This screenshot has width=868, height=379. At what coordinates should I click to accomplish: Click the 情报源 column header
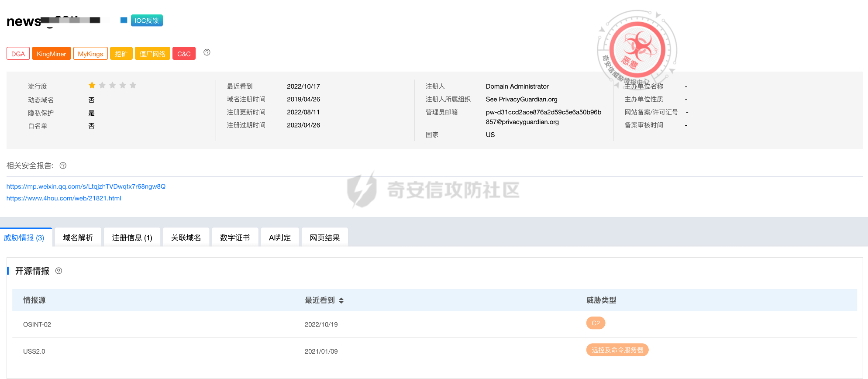coord(34,300)
